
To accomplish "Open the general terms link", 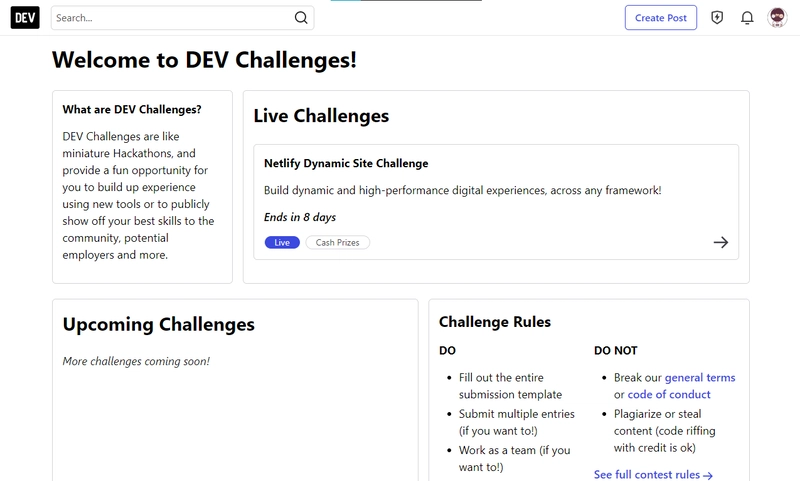I will pos(699,377).
